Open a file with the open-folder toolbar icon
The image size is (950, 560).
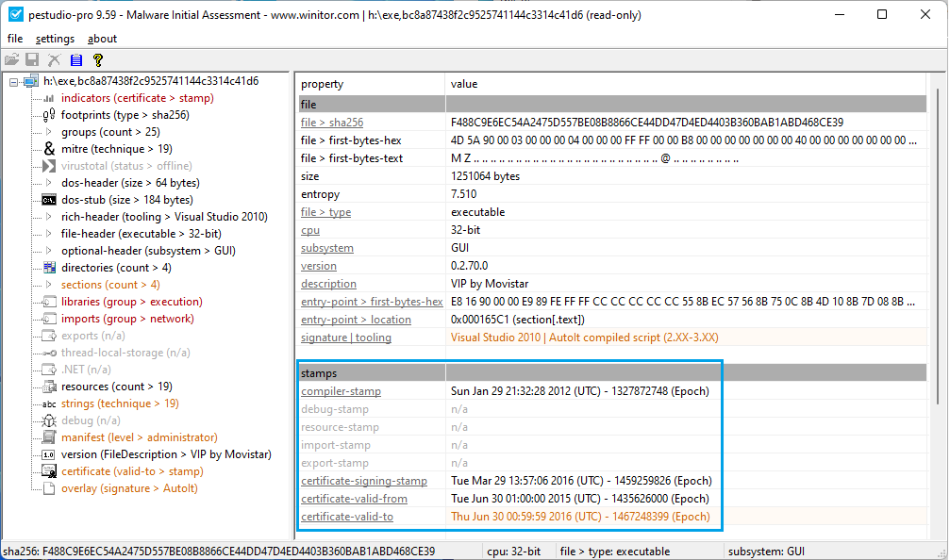[x=13, y=59]
